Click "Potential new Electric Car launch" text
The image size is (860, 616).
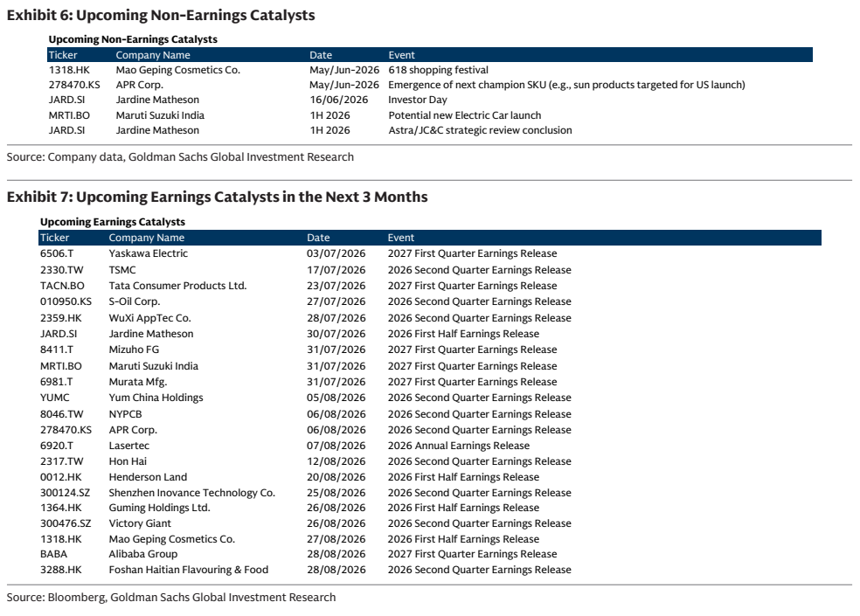pyautogui.click(x=465, y=115)
